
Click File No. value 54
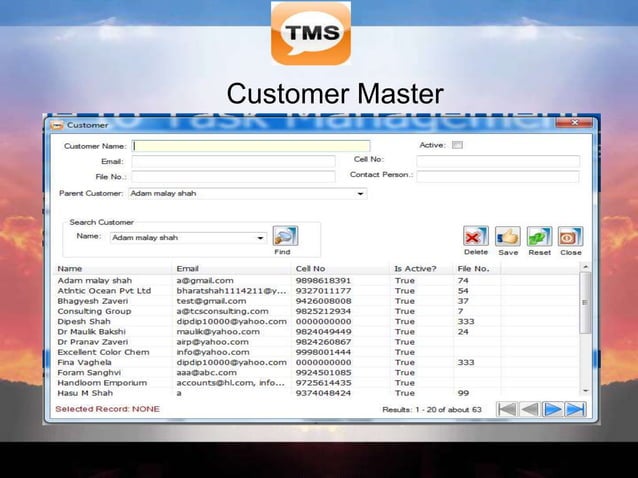pos(463,291)
